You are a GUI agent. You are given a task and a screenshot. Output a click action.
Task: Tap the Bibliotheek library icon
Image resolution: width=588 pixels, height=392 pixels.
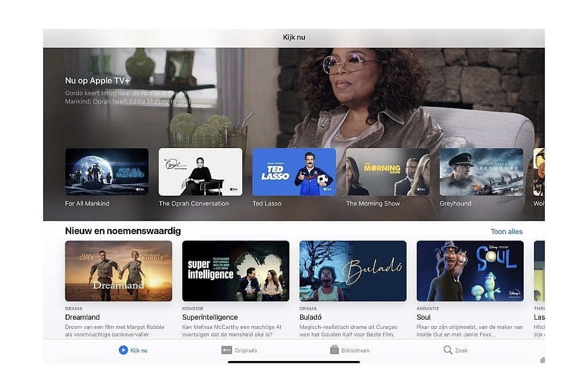point(334,350)
